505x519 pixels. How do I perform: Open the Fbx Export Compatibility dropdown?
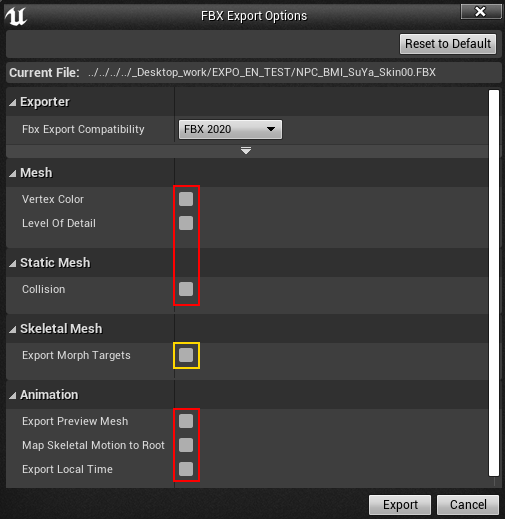[x=230, y=129]
